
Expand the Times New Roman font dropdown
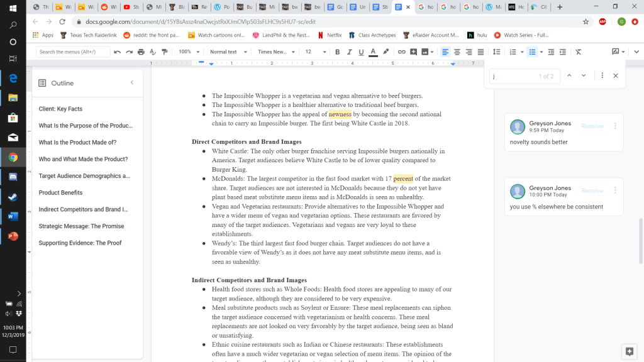point(275,52)
